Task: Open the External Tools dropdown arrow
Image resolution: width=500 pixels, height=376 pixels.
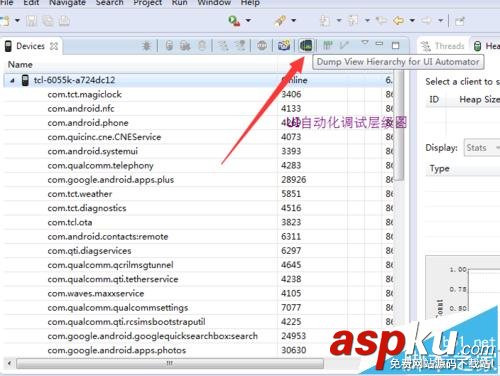Action: 294,21
